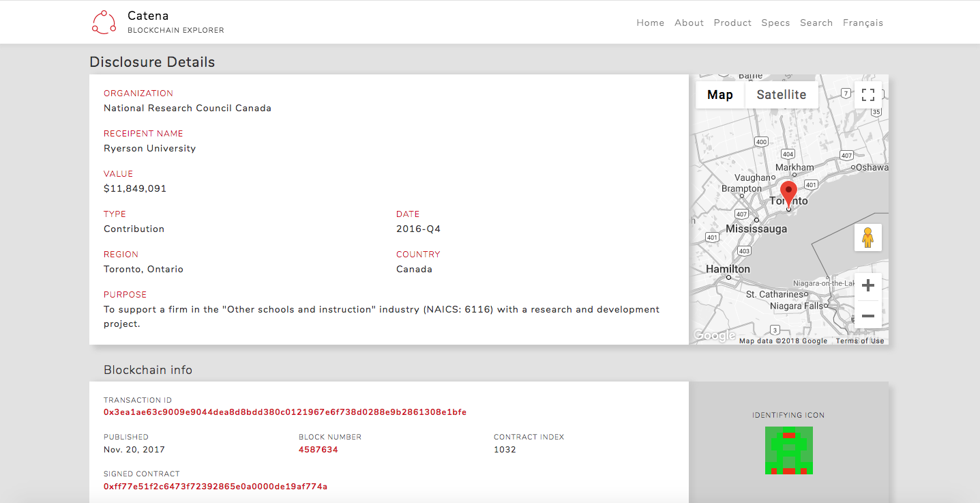Viewport: 980px width, 503px height.
Task: Open the Search page
Action: pyautogui.click(x=816, y=23)
